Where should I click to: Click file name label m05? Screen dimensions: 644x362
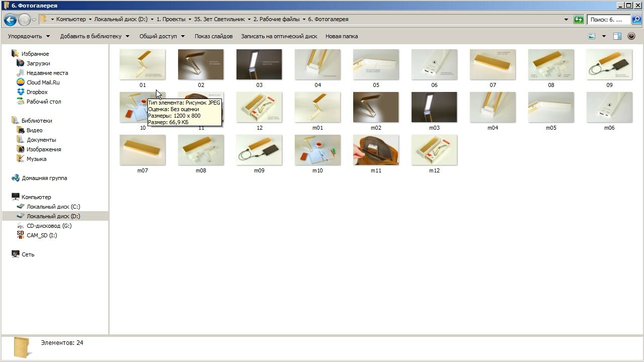[551, 128]
